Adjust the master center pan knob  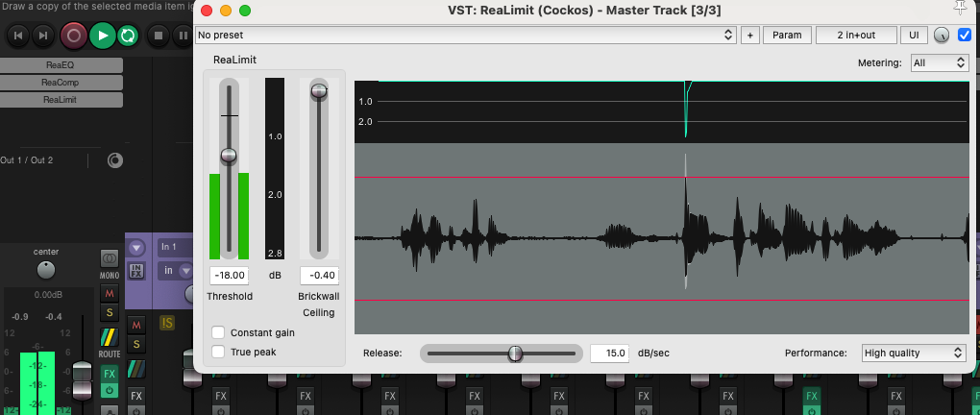pyautogui.click(x=45, y=270)
